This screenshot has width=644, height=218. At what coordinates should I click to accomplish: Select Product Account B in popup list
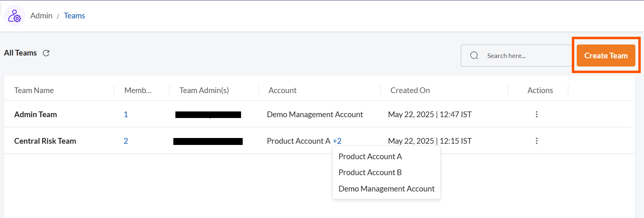click(370, 172)
